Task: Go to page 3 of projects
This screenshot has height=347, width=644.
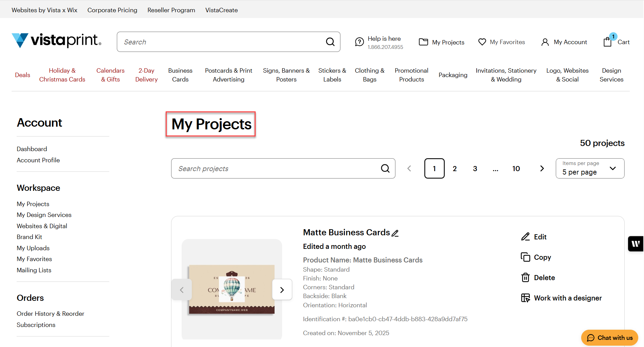Action: [x=475, y=168]
